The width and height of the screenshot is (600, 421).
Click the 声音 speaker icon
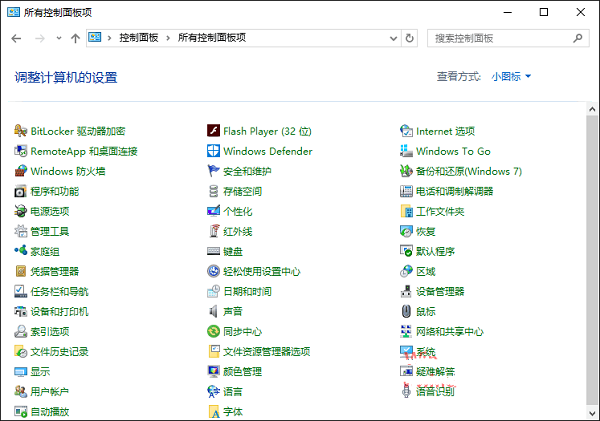[213, 311]
